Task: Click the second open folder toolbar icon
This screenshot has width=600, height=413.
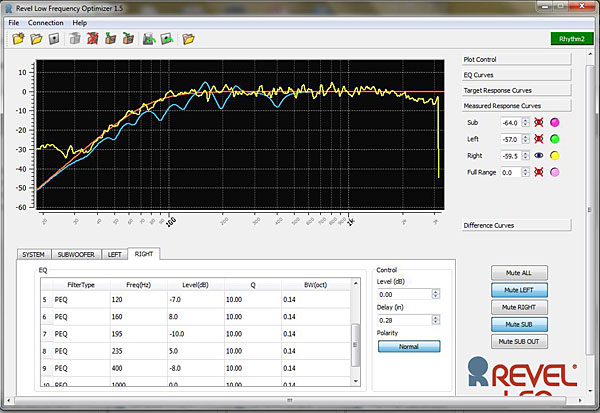Action: [x=37, y=39]
